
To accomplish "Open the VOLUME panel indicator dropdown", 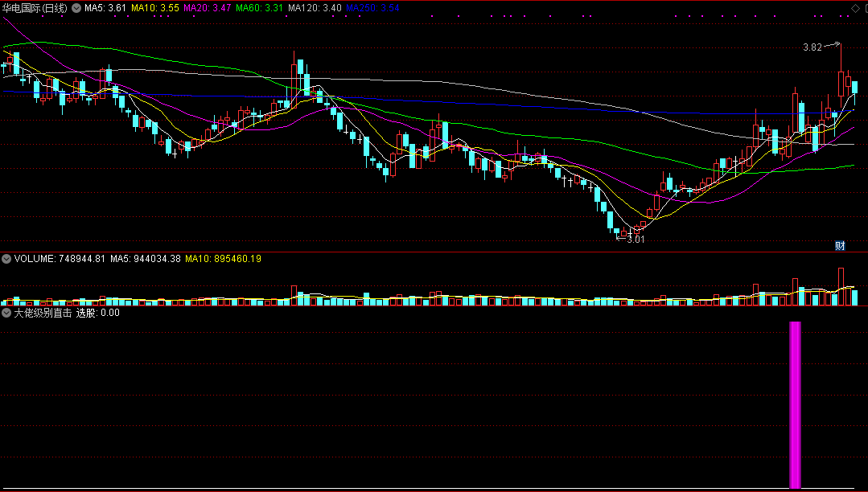I will (6, 258).
